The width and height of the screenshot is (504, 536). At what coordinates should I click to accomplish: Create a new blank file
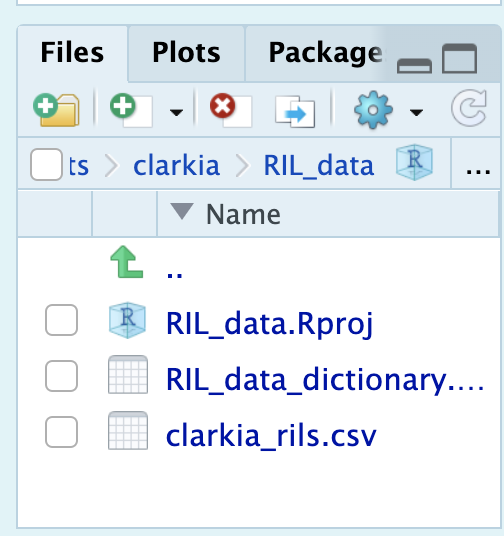[131, 110]
